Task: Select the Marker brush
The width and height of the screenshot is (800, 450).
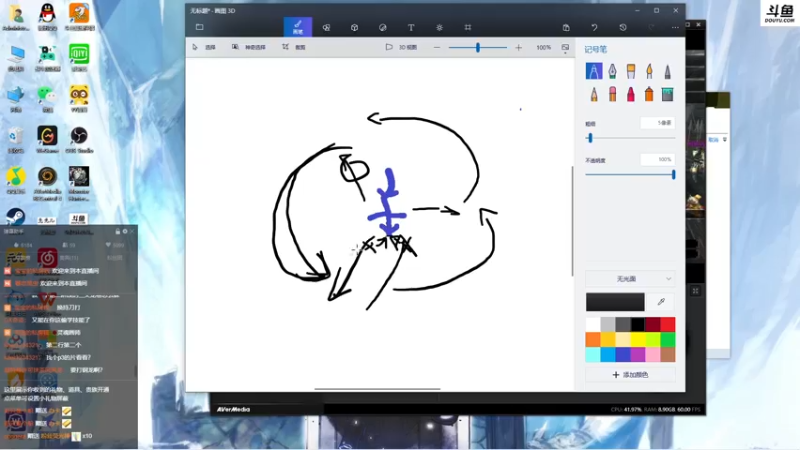Action: click(594, 71)
